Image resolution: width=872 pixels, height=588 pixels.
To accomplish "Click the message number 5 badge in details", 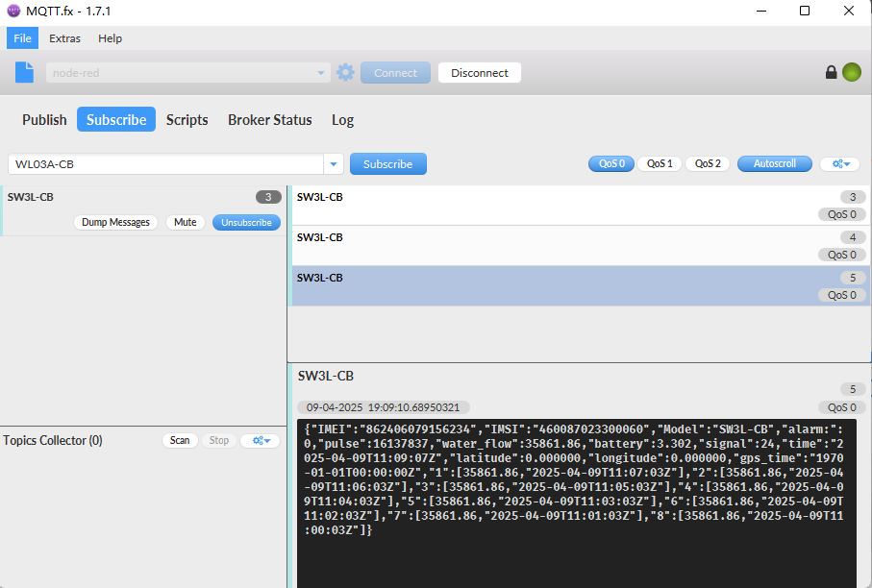I will (x=853, y=389).
